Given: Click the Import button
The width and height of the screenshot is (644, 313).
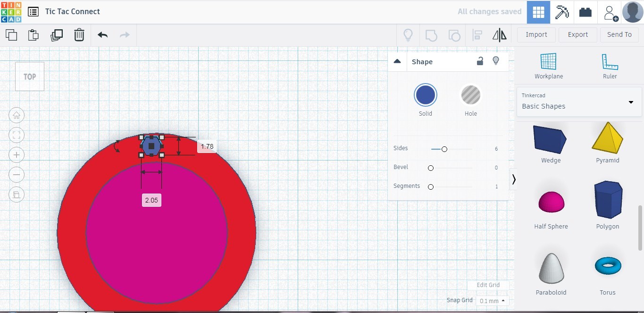Looking at the screenshot, I should (x=536, y=34).
